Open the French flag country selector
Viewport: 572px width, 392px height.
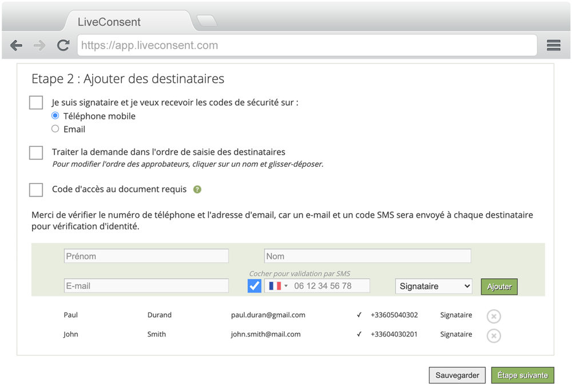click(278, 286)
